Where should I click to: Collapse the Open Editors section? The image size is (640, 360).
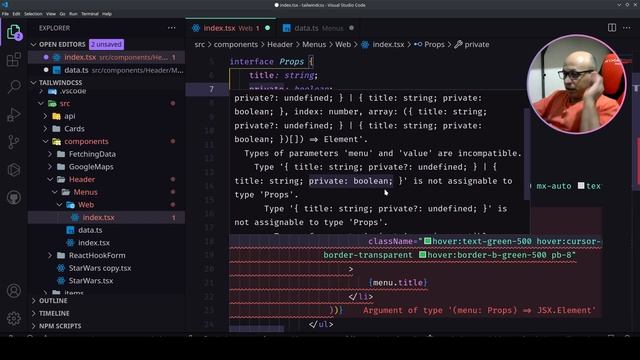coord(34,44)
